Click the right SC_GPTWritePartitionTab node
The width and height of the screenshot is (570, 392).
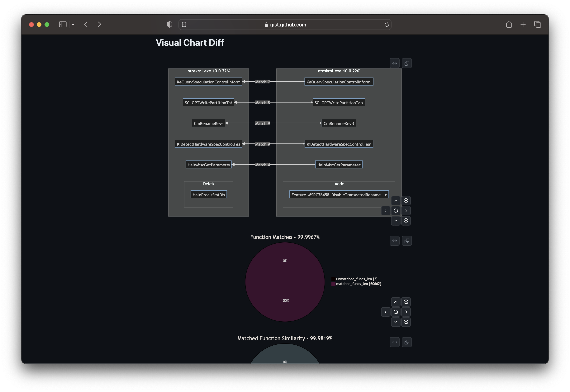[339, 102]
